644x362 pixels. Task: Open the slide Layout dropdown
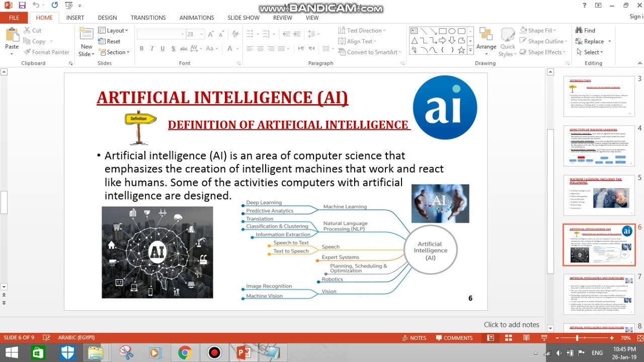[114, 31]
